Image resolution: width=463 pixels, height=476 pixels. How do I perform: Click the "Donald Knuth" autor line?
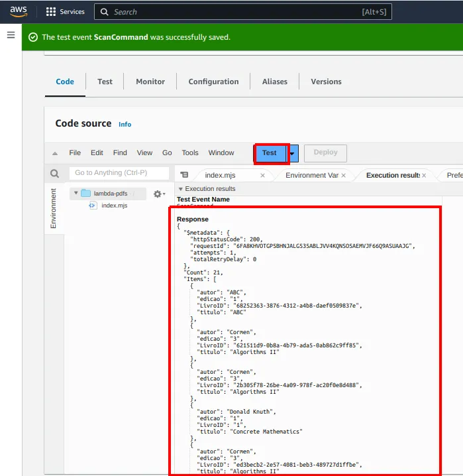[x=236, y=412]
